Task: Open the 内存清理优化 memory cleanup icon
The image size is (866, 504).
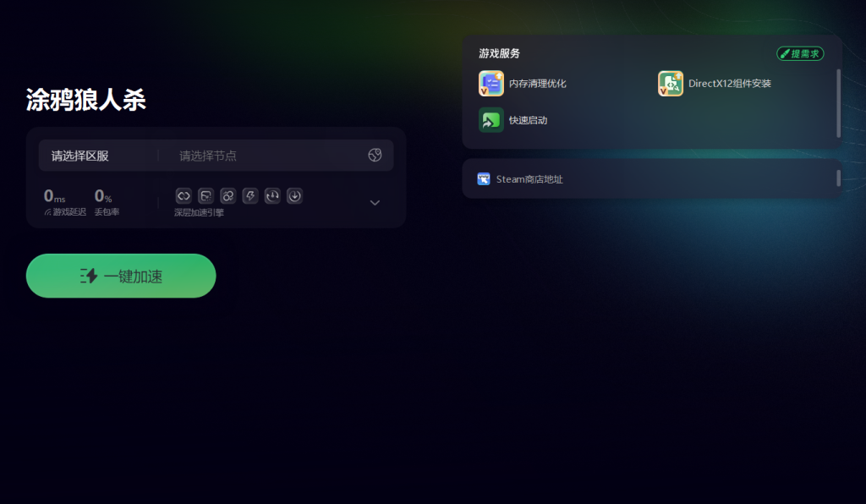Action: tap(491, 84)
